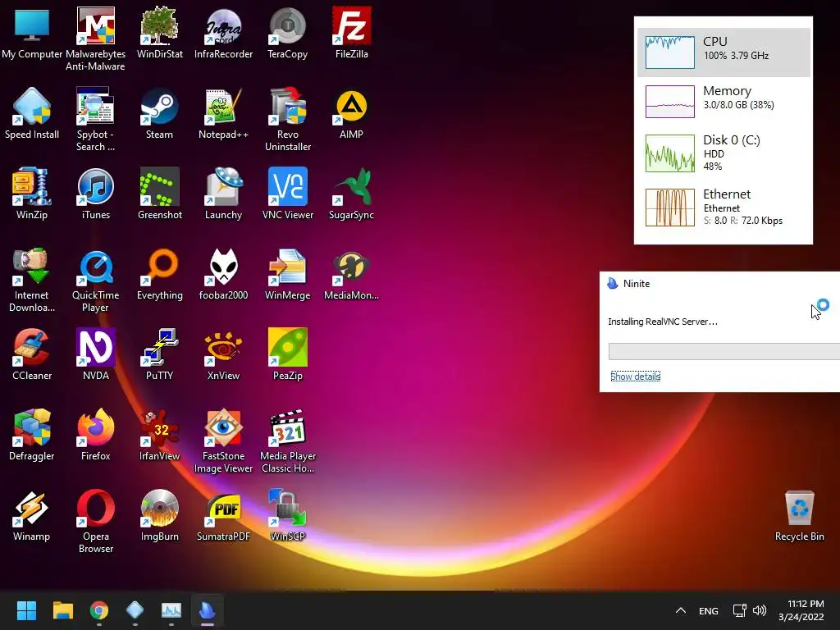Click the Internet Download Manager shortcut

point(32,279)
